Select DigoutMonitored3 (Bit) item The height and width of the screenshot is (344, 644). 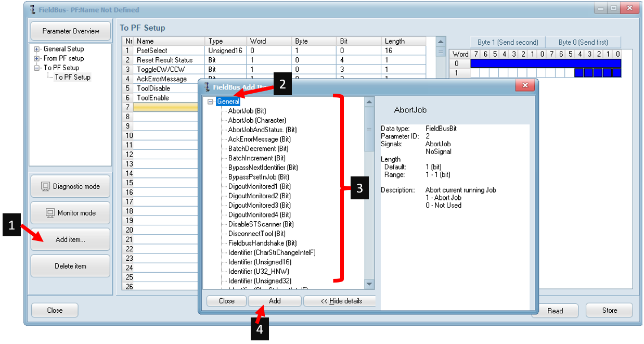pyautogui.click(x=259, y=205)
